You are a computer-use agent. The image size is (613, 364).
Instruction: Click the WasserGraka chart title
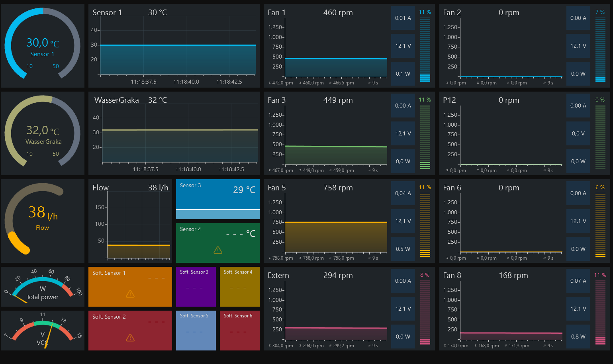coord(117,100)
